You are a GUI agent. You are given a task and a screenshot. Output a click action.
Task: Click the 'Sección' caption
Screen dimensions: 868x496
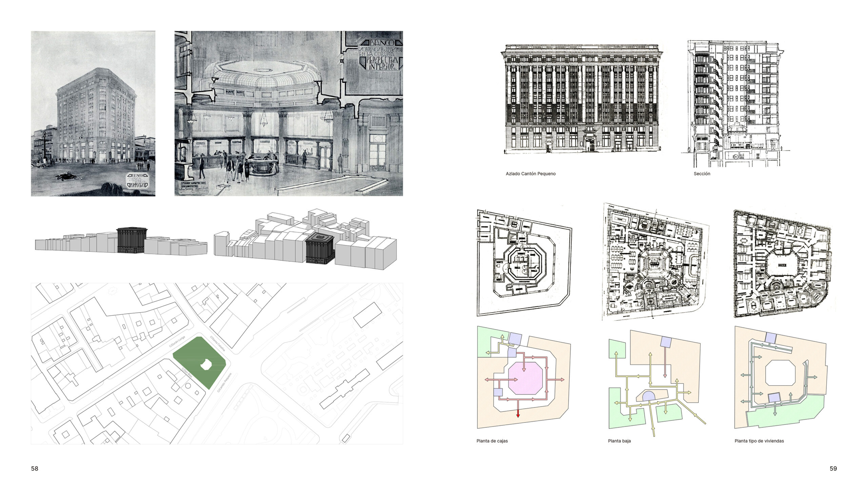coord(702,174)
